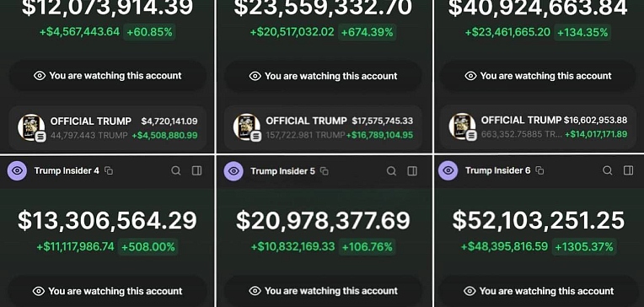Open OFFICIAL TRUMP token worth $17,575,745.33
The width and height of the screenshot is (644, 307).
pyautogui.click(x=323, y=128)
